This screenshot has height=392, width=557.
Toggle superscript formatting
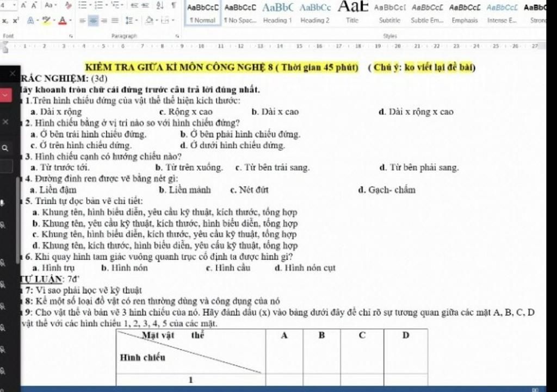pos(15,21)
